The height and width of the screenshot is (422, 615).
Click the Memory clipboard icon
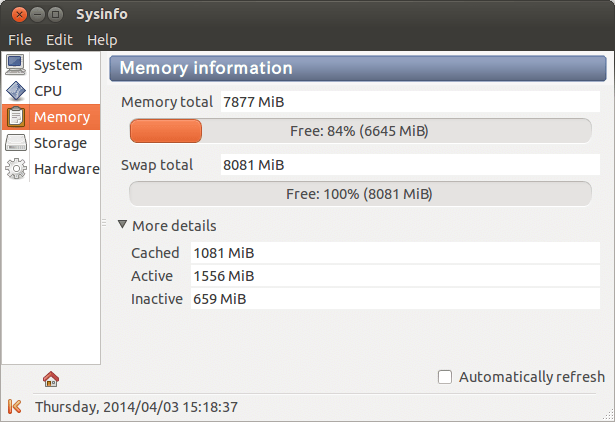coord(16,117)
